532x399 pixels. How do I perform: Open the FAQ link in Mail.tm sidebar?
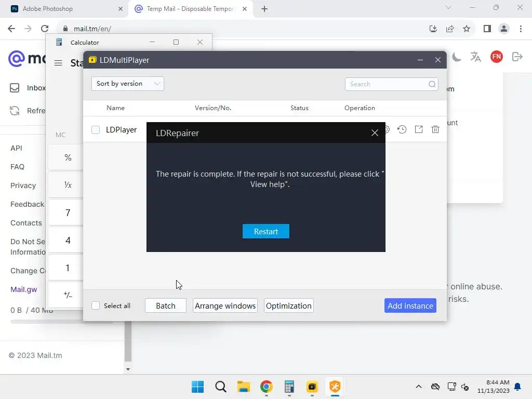coord(17,167)
